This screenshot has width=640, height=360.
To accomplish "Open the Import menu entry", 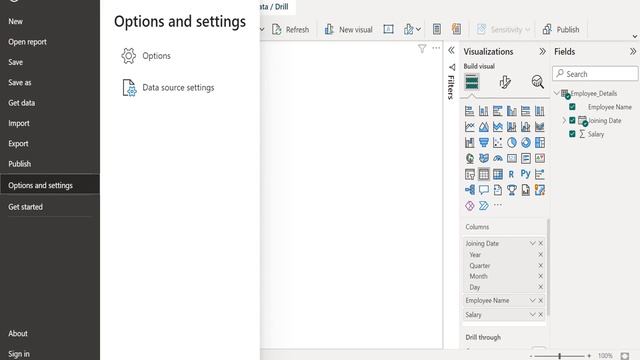I will coord(19,123).
